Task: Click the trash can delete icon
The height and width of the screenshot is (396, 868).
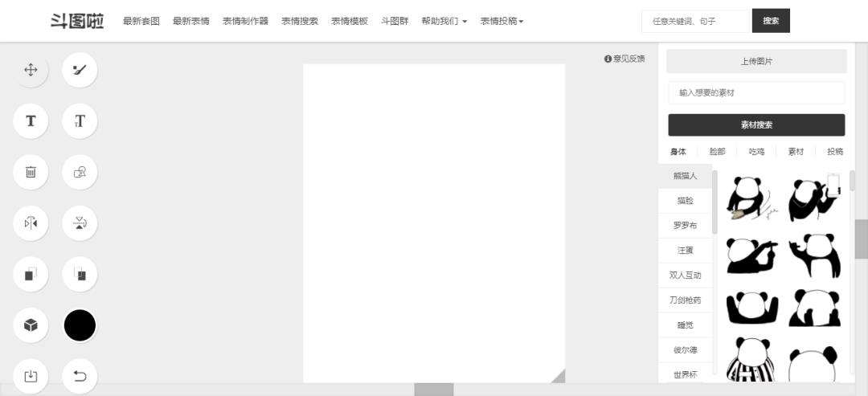Action: pyautogui.click(x=31, y=172)
